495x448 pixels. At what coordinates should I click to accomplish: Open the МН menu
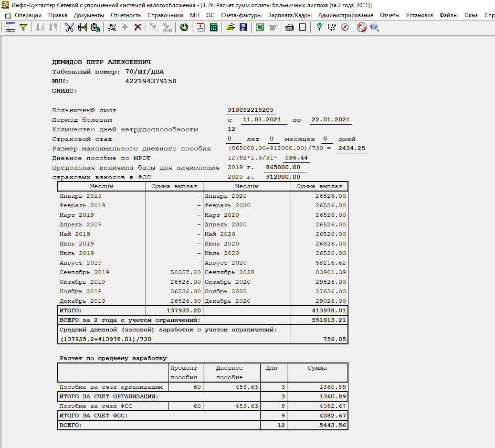(x=195, y=15)
